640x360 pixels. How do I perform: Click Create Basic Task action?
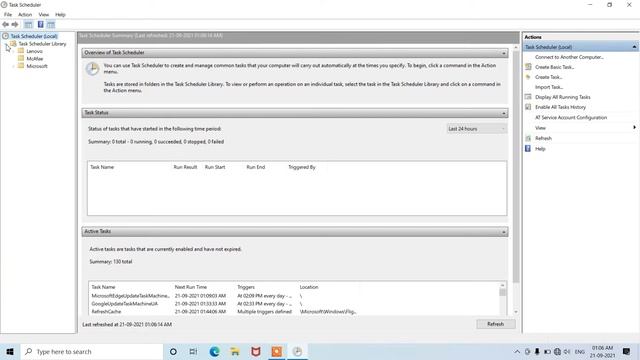(554, 67)
